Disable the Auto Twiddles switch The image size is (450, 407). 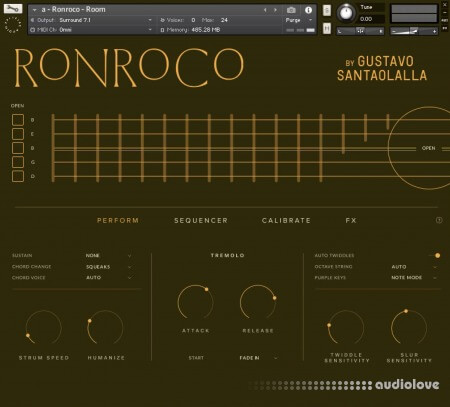pyautogui.click(x=435, y=256)
